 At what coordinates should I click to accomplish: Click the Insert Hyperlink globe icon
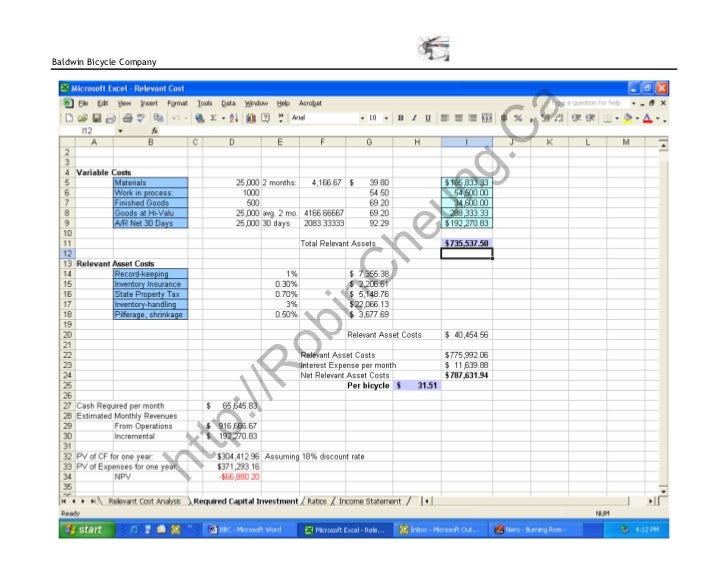[x=200, y=118]
